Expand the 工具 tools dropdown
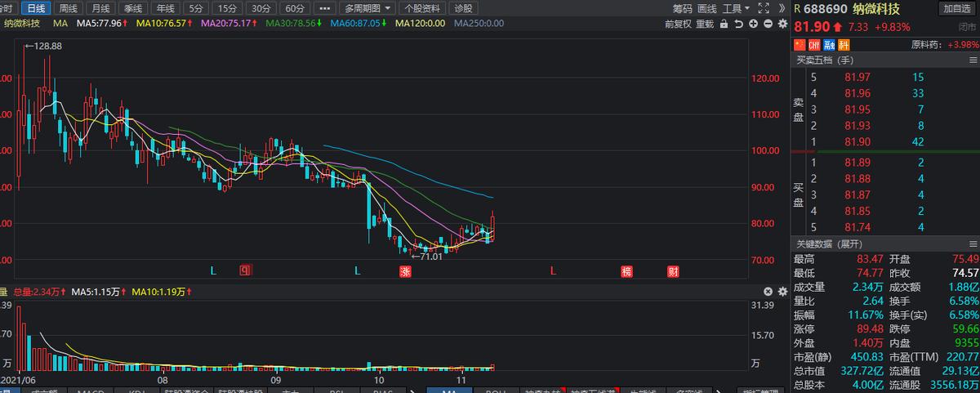Viewport: 980px width, 393px height. point(737,8)
